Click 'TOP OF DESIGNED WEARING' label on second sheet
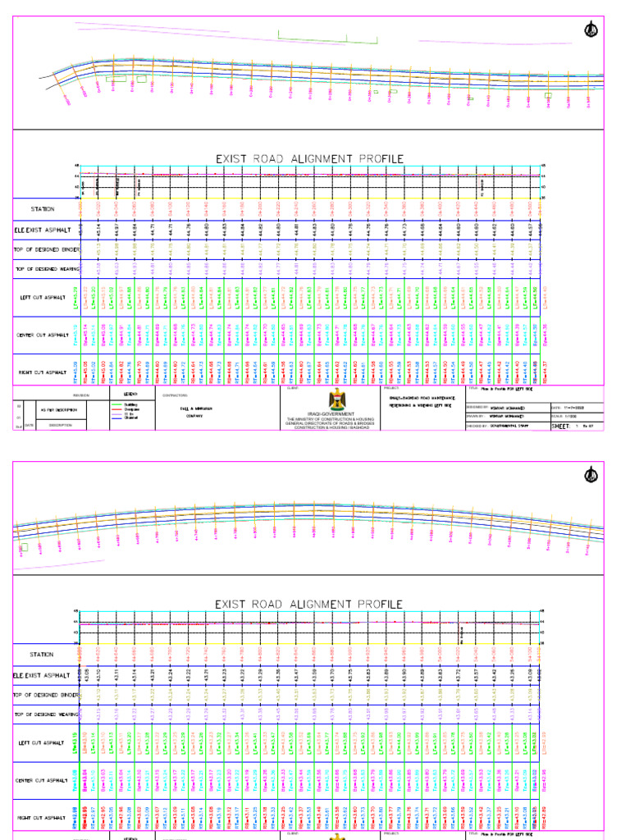 [47, 714]
